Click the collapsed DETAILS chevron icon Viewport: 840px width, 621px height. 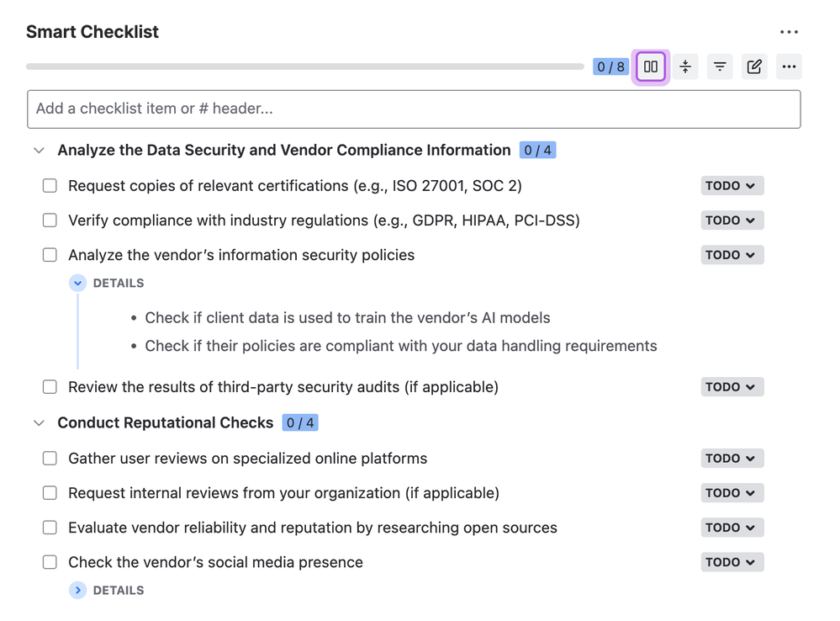point(77,590)
